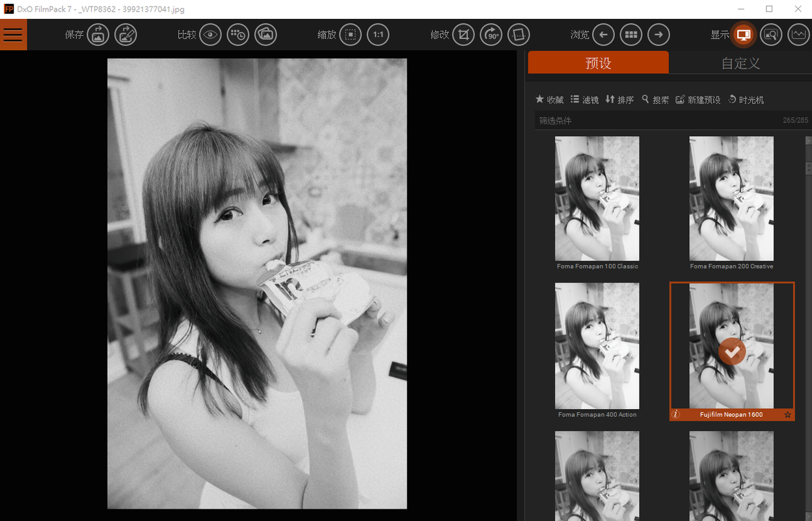Click the preset list scrollbar up arrow

click(808, 140)
